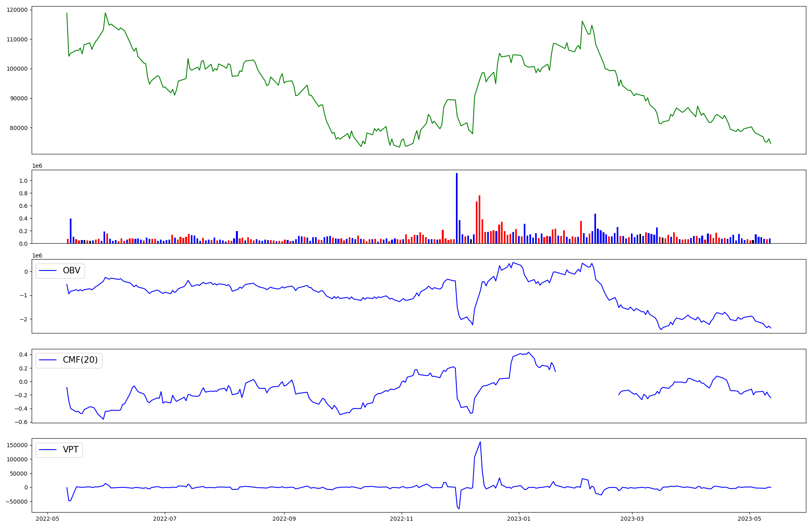Viewport: 812px width, 528px height.
Task: Select the 2022-11 date axis label
Action: (402, 519)
